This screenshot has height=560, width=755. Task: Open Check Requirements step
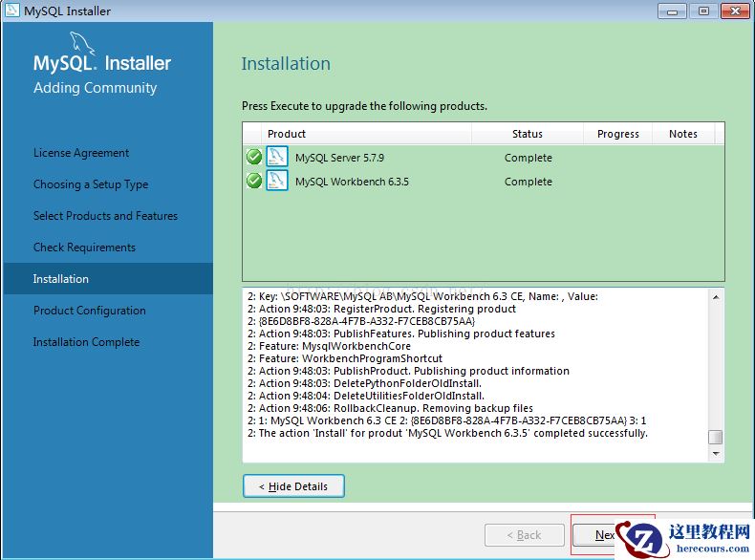[x=84, y=248]
